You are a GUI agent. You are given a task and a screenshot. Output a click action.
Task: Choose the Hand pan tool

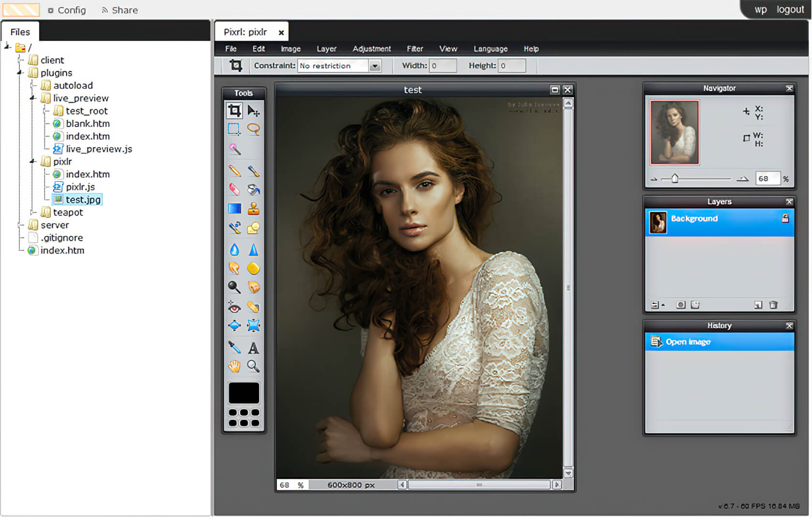234,366
